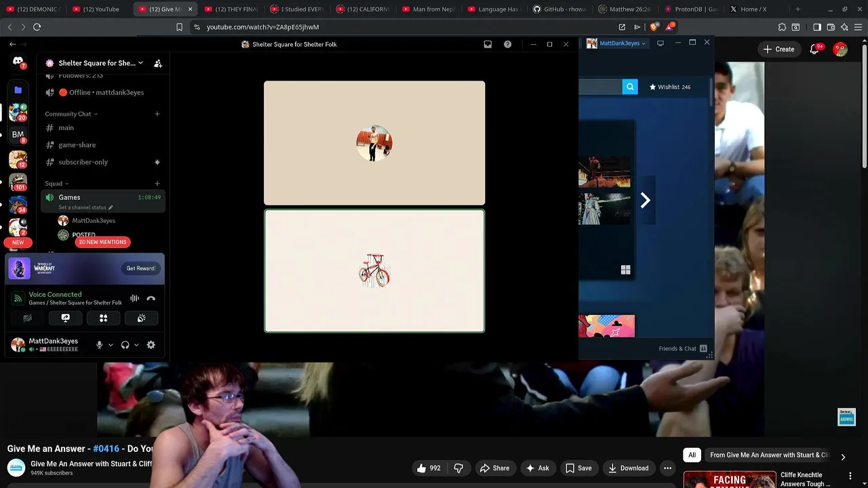868x488 pixels.
Task: Disconnect from voice call in Discord
Action: tap(151, 298)
